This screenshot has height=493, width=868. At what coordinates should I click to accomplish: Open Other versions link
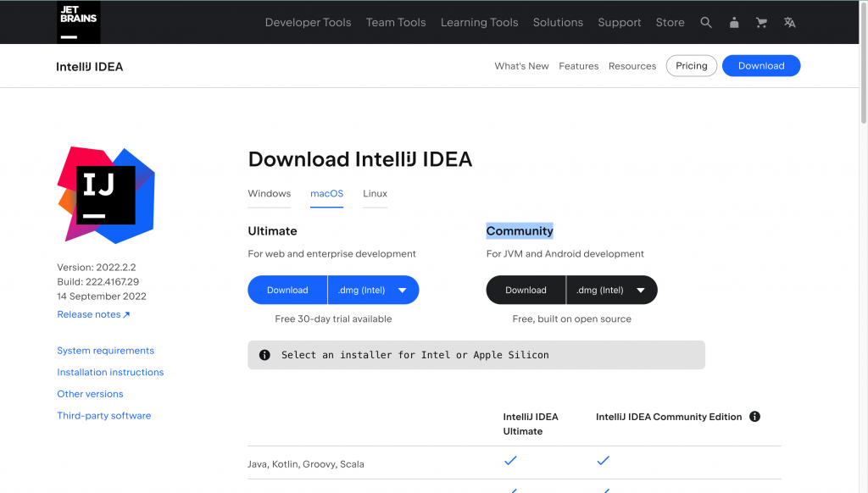pos(90,394)
